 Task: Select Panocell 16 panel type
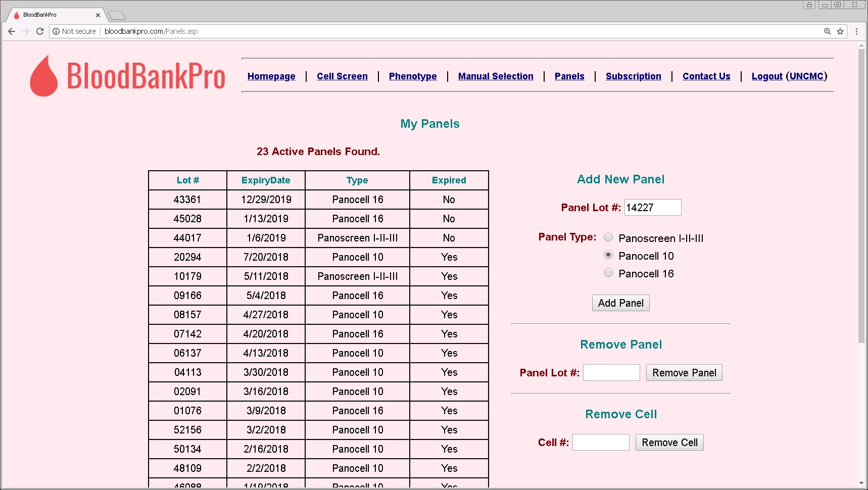pyautogui.click(x=608, y=273)
